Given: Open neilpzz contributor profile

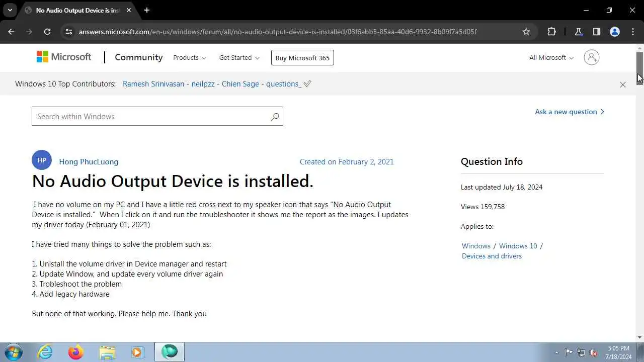Looking at the screenshot, I should tap(203, 84).
